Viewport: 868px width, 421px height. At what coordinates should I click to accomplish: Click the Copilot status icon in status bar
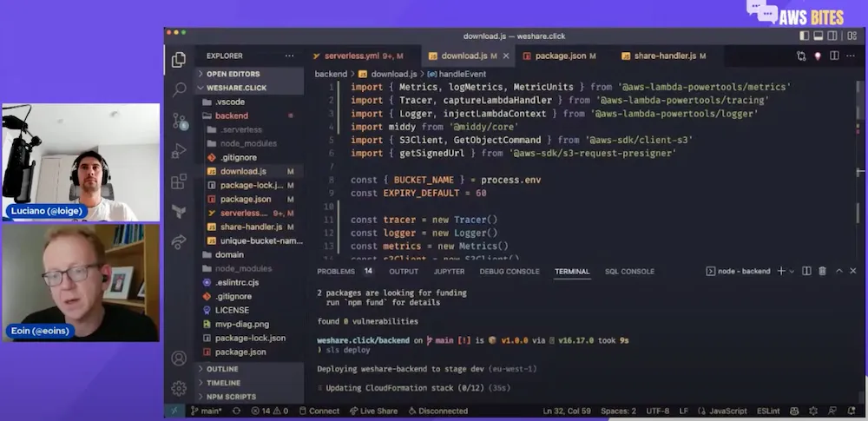coord(794,411)
